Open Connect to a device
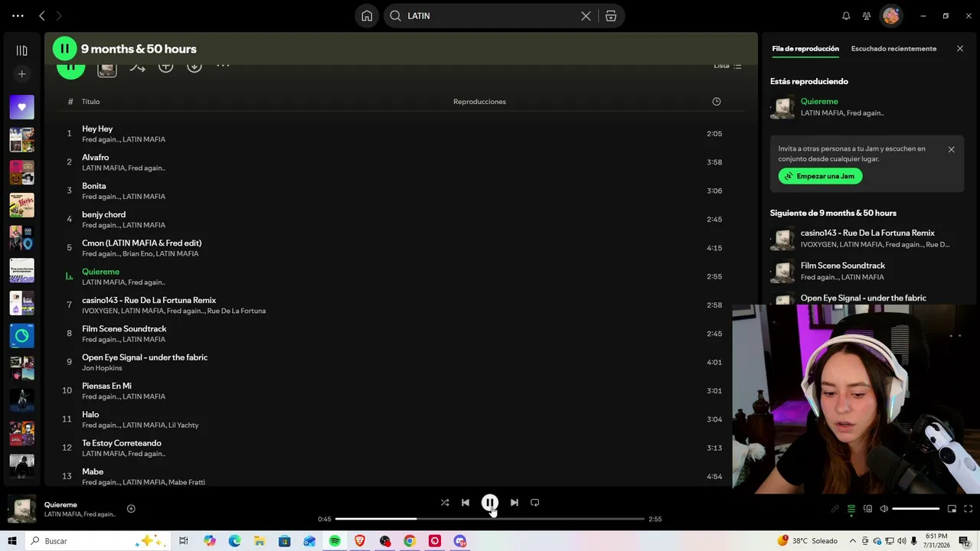980x551 pixels. click(867, 509)
